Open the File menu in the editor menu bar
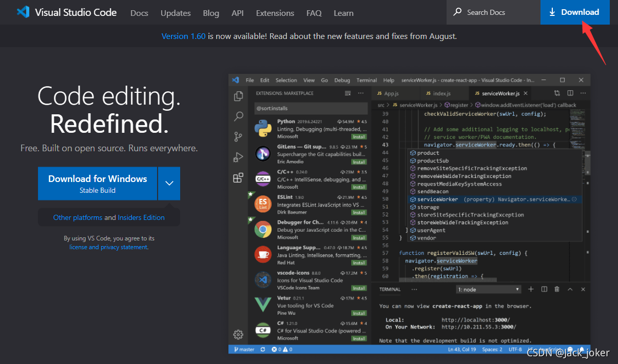Viewport: 618px width, 364px height. [x=250, y=80]
